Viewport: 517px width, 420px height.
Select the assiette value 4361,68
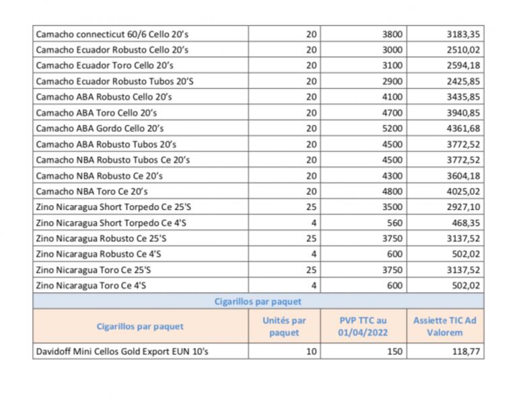(463, 128)
